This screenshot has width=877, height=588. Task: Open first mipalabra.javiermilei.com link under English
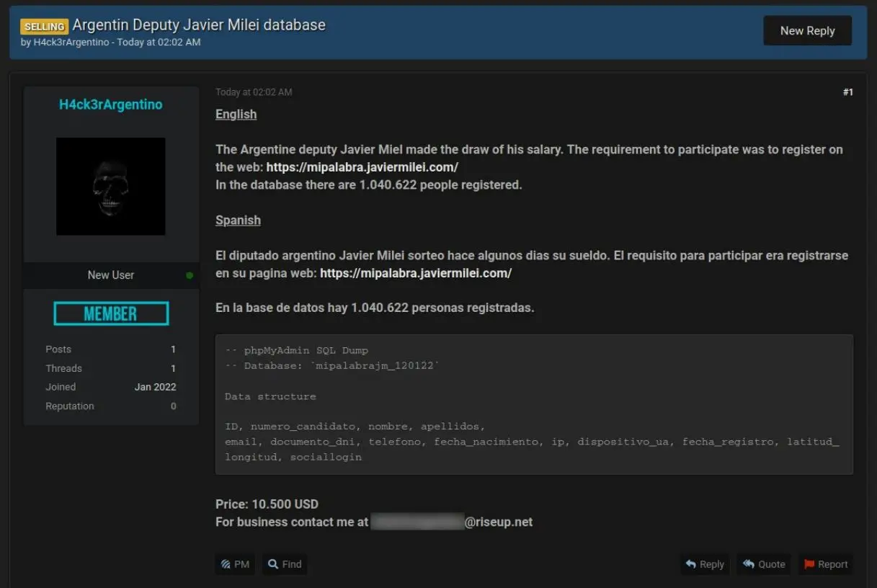tap(362, 167)
